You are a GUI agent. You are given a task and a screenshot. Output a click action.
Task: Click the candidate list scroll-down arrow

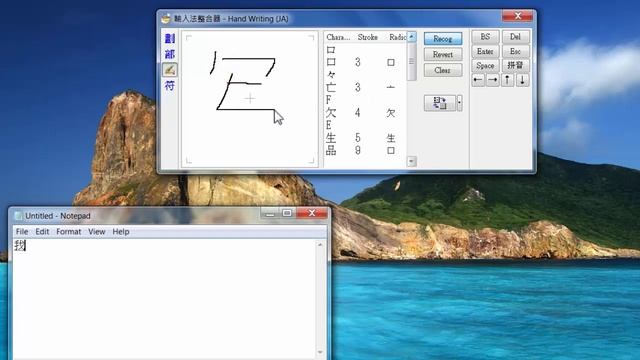point(411,161)
